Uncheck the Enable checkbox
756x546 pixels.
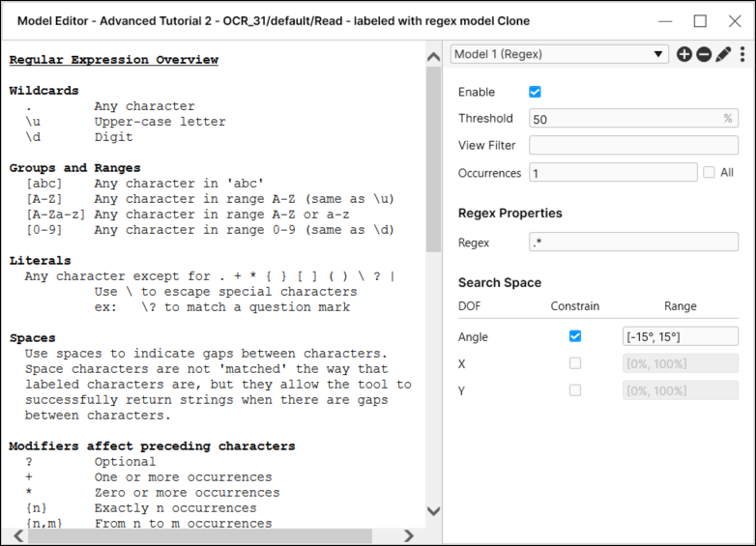pos(536,92)
